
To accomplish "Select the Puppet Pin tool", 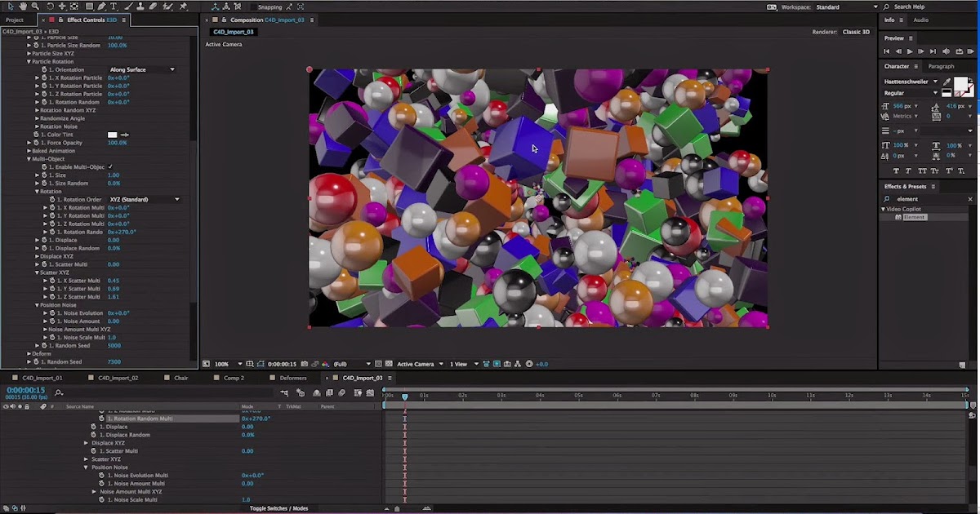I will pos(182,7).
